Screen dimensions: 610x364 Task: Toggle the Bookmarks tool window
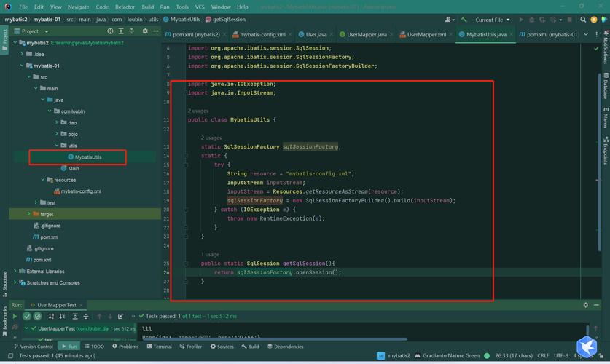[4, 321]
